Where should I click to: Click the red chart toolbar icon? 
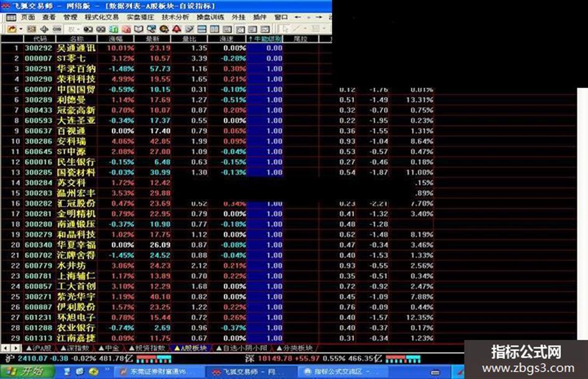click(126, 29)
